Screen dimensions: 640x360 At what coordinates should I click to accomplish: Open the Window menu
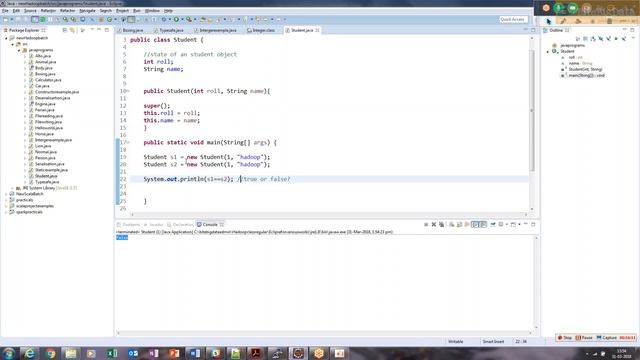coord(152,11)
